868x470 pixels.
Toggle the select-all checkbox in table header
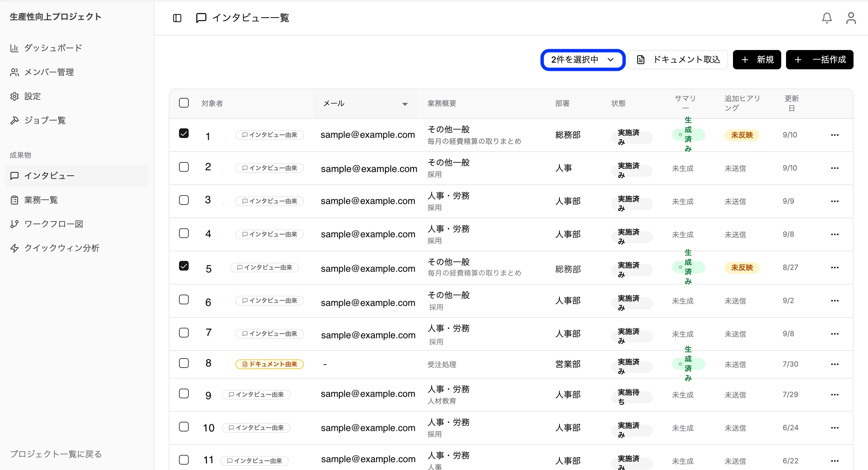[x=184, y=103]
